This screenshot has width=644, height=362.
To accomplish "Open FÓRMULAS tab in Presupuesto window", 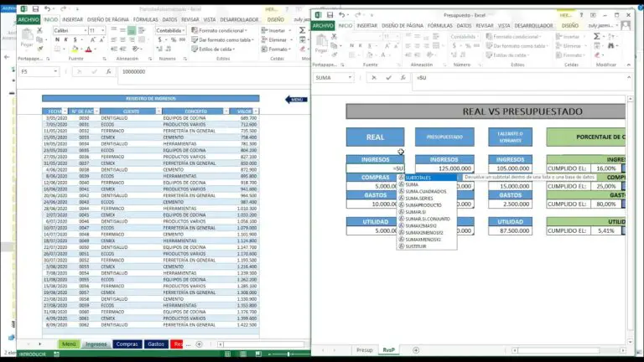I will [x=441, y=26].
